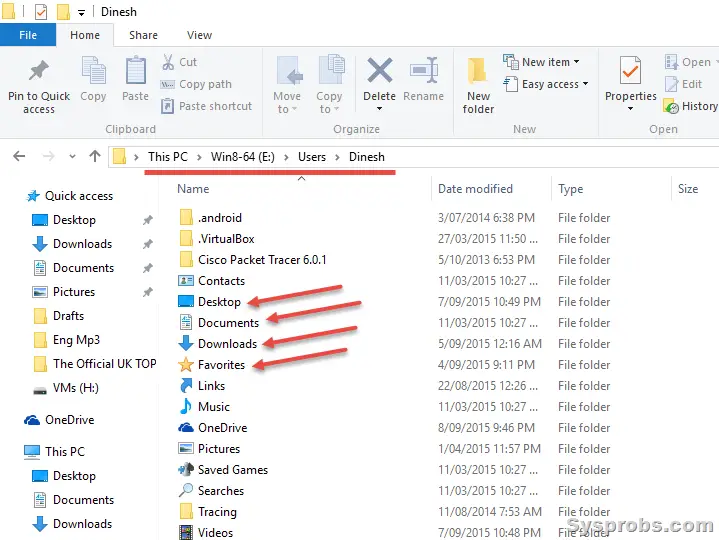Switch to the Home ribbon tab
Image resolution: width=719 pixels, height=540 pixels.
[x=85, y=35]
